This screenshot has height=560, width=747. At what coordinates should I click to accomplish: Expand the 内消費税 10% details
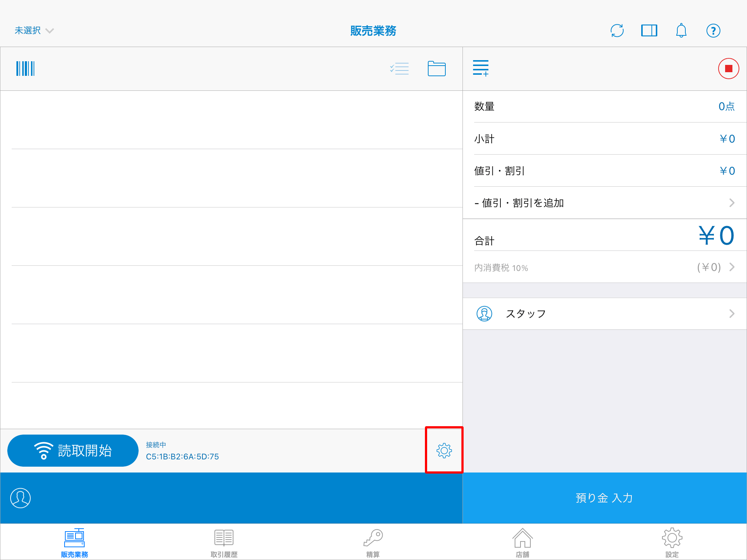604,267
